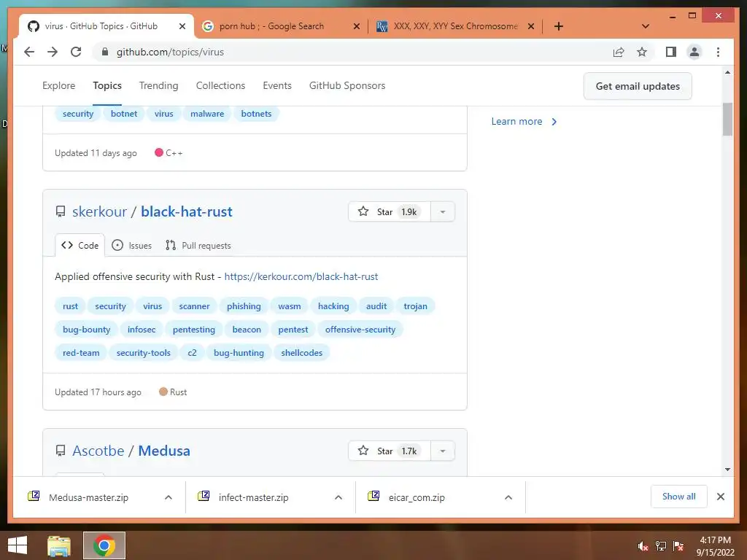Screen dimensions: 747x560
Task: Go to the Explore nav item
Action: point(58,86)
